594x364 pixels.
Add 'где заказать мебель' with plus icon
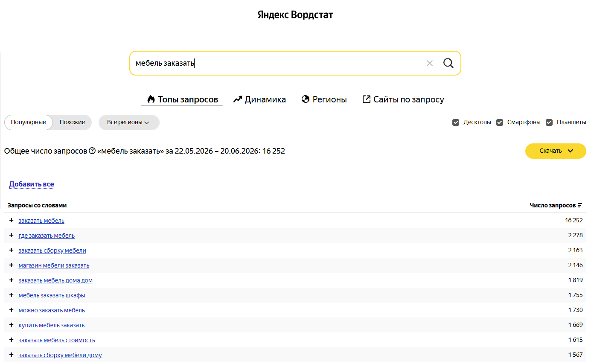(x=12, y=235)
